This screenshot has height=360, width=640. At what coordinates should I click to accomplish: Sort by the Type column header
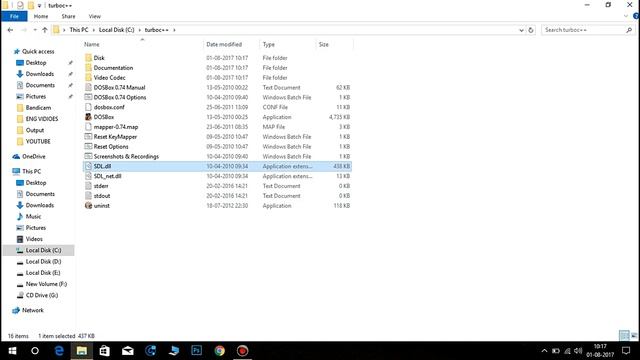tap(269, 44)
